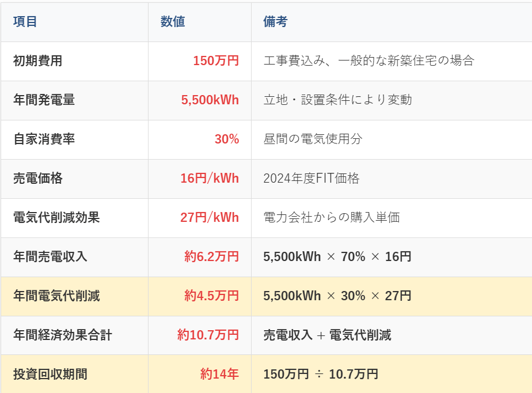This screenshot has width=532, height=393.
Task: Click the value 5,500kWh in 数値 column
Action: click(x=210, y=100)
